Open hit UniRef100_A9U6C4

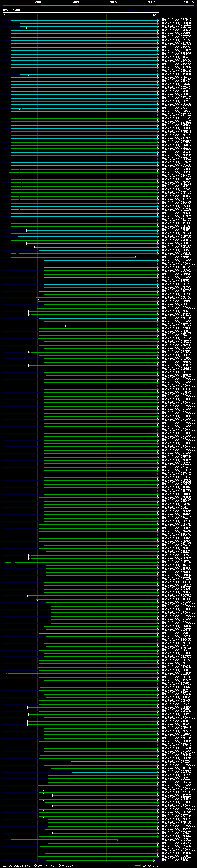point(177,30)
